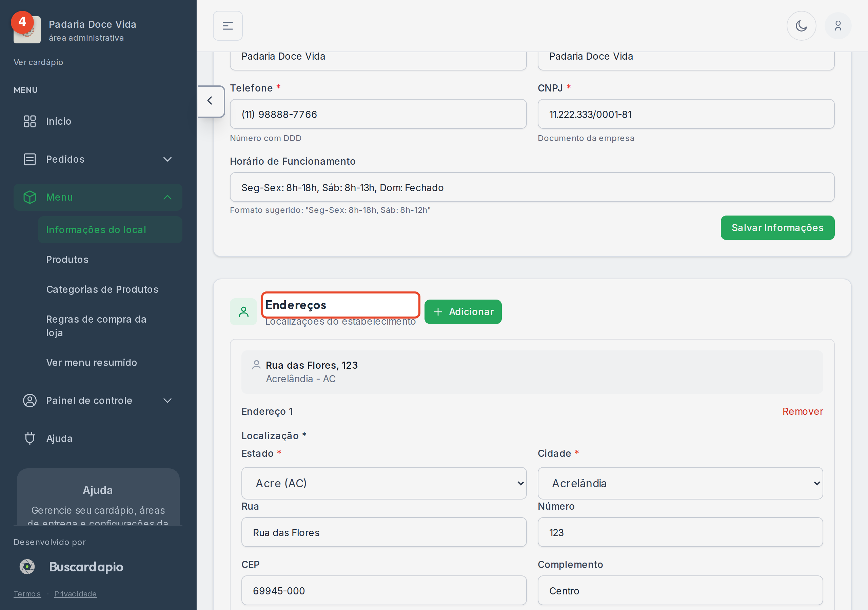868x610 pixels.
Task: Click the Endereços section person icon
Action: pos(243,312)
